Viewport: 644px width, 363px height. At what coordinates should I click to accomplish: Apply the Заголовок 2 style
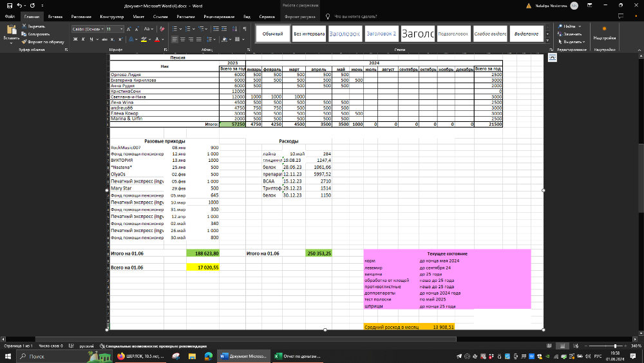point(381,34)
